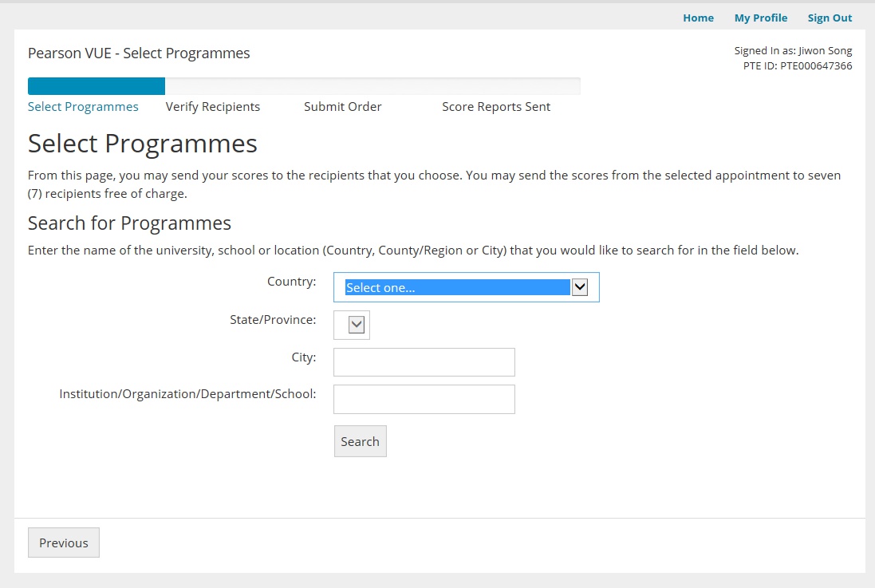
Task: Select the 'Score Reports Sent' step
Action: coord(496,107)
